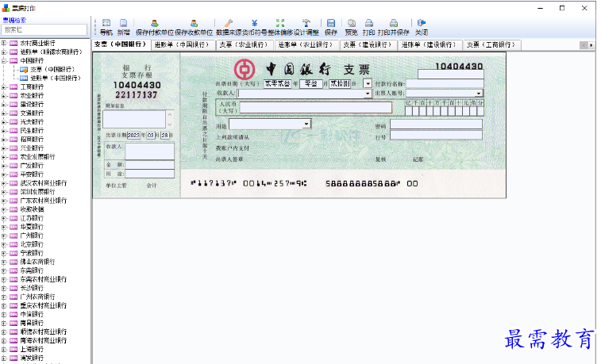Click the 货币符号 yen currency icon
The height and width of the screenshot is (364, 601).
pos(254,23)
